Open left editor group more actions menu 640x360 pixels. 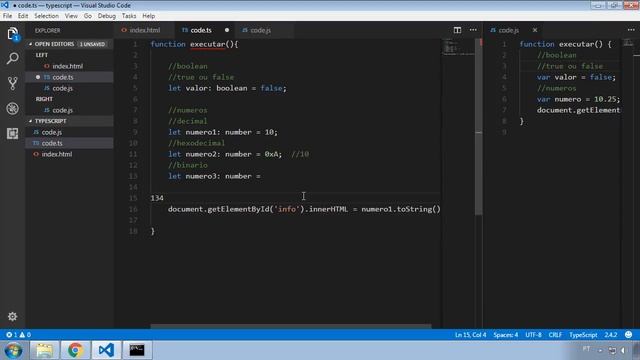pos(473,30)
